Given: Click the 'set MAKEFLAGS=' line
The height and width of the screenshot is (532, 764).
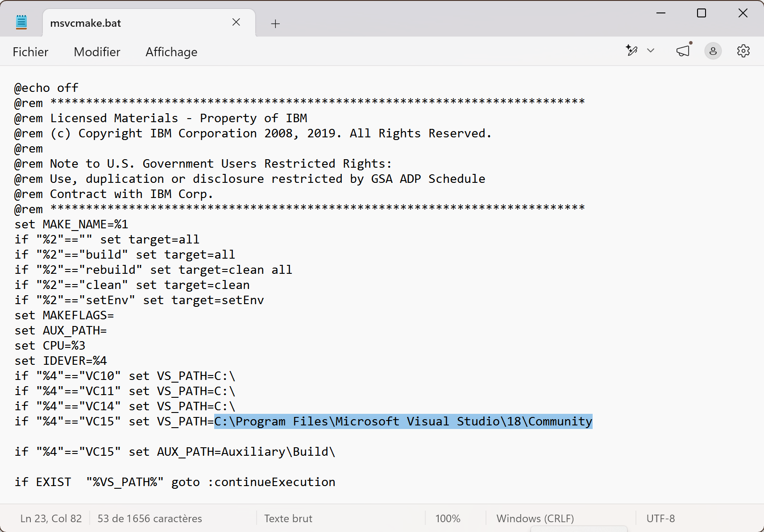Looking at the screenshot, I should tap(64, 315).
